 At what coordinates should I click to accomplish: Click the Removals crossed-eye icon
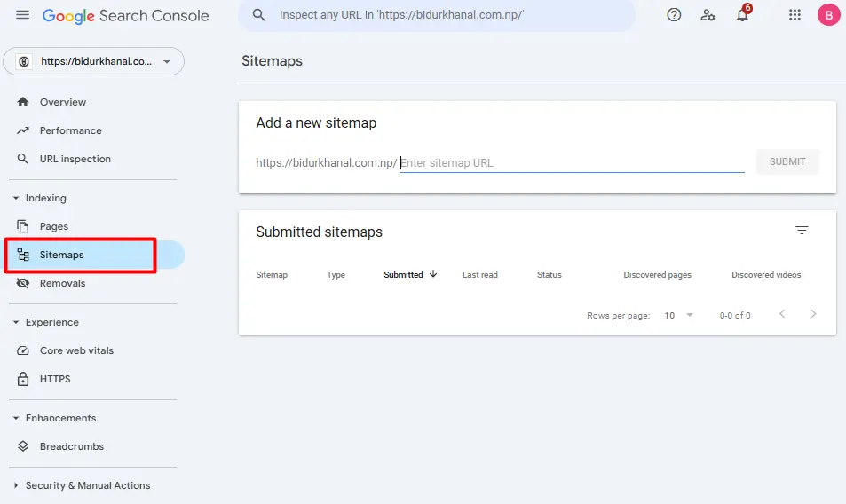(x=23, y=283)
